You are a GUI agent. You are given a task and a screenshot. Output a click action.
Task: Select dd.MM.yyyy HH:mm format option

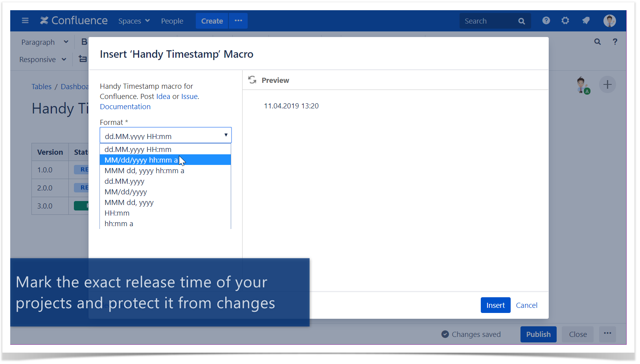165,149
